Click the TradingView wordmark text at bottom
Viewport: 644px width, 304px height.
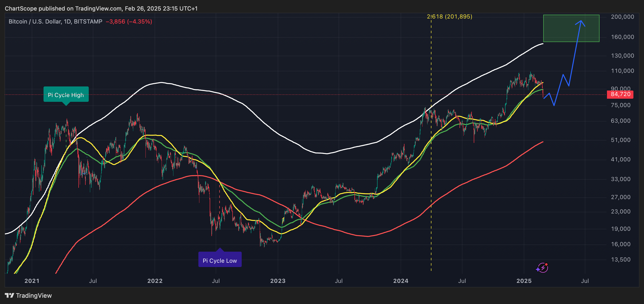click(x=34, y=296)
